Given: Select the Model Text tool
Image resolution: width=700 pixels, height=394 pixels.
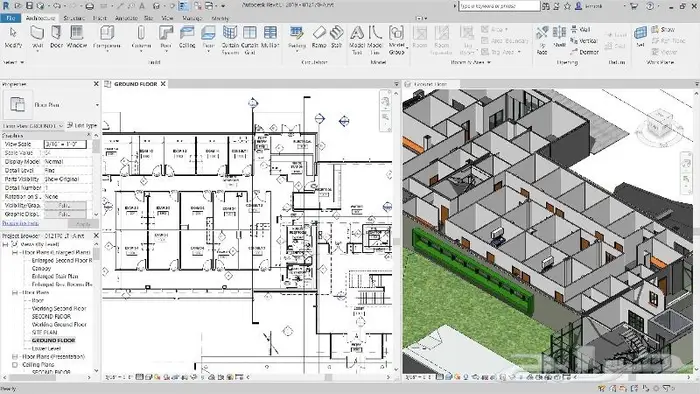Looking at the screenshot, I should click(357, 39).
